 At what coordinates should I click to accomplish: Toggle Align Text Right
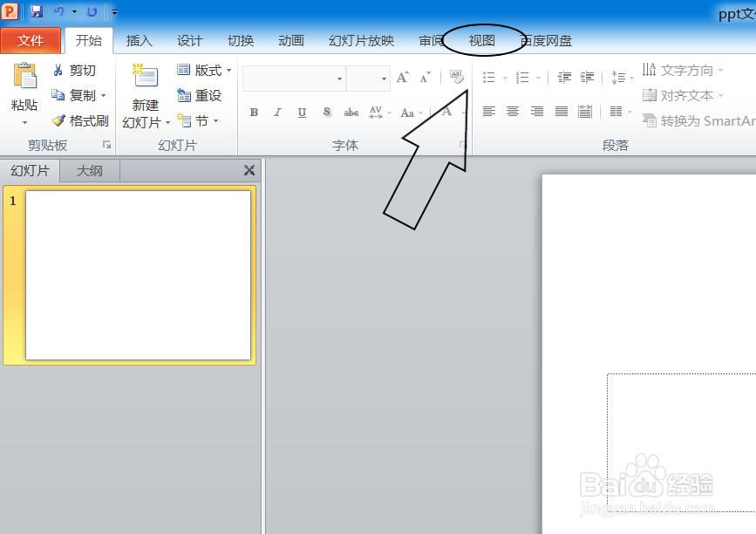pyautogui.click(x=536, y=112)
